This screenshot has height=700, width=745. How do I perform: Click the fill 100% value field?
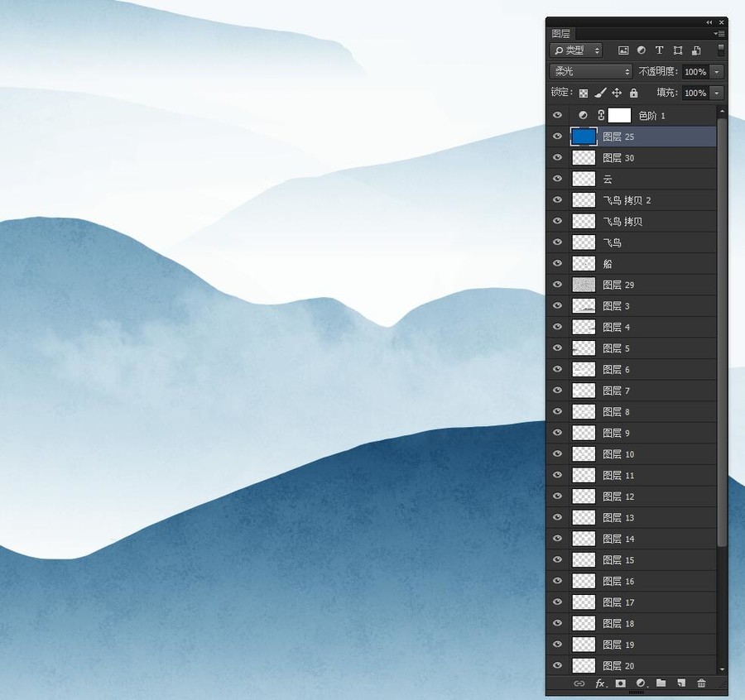695,93
